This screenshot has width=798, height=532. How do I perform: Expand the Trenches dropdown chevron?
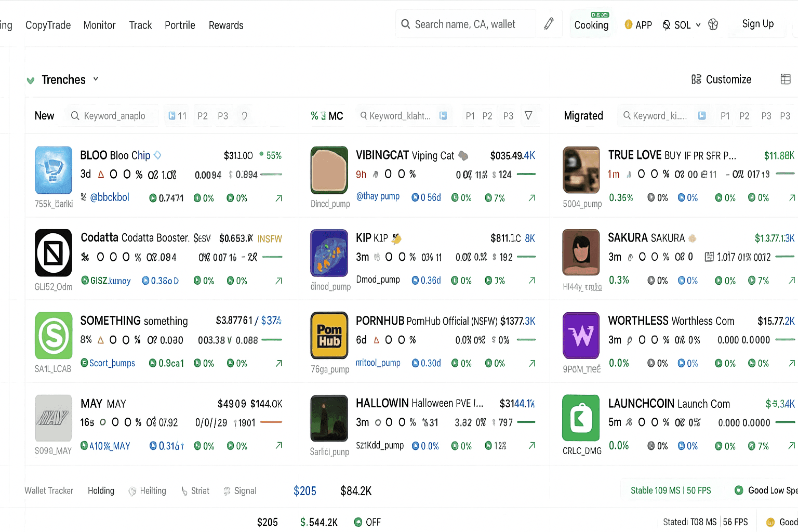click(x=96, y=79)
